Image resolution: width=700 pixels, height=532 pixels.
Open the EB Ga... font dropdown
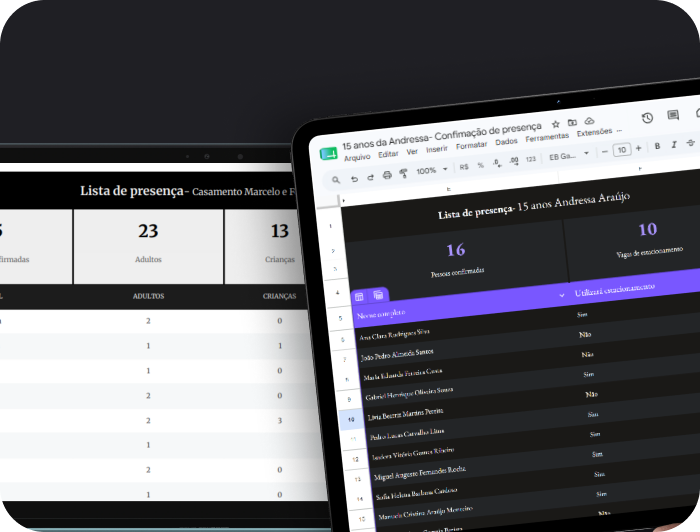569,155
